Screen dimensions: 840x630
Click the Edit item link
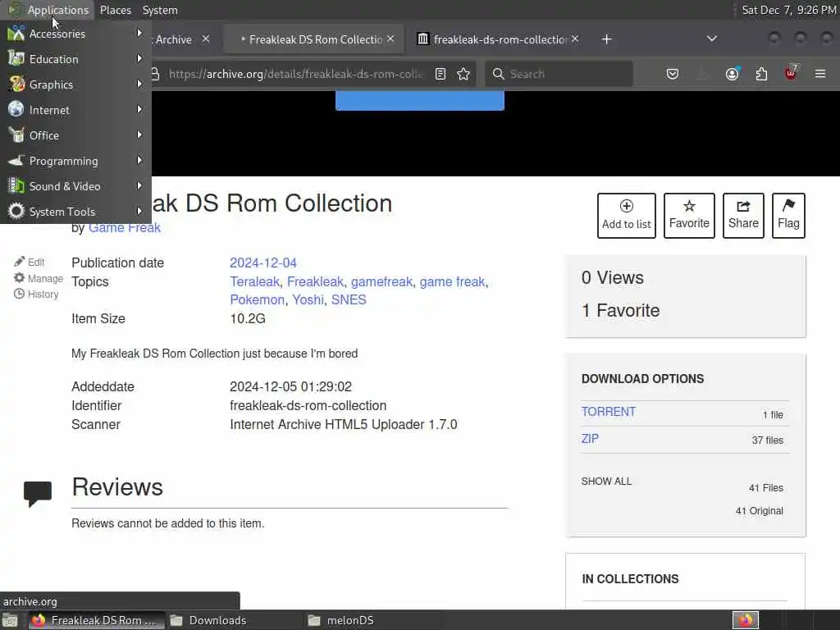click(x=30, y=262)
